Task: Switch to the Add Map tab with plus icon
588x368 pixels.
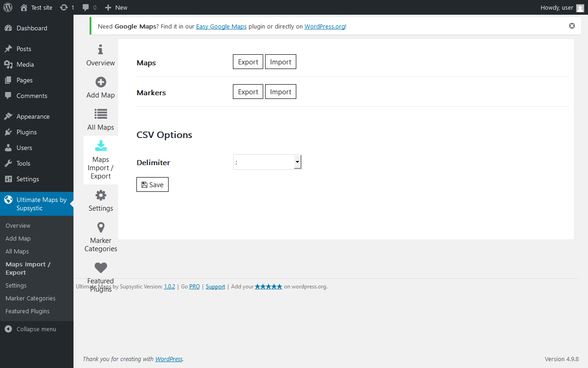Action: 101,87
